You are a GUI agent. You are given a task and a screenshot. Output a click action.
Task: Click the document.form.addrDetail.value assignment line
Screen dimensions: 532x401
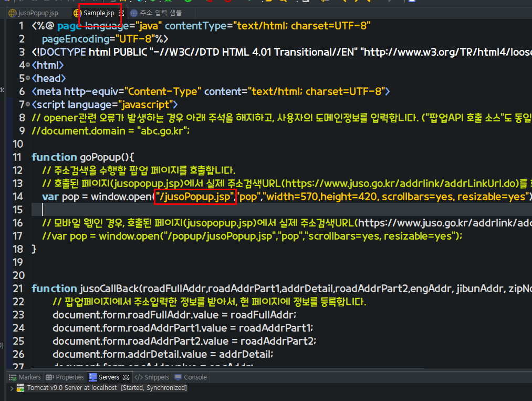tap(163, 354)
